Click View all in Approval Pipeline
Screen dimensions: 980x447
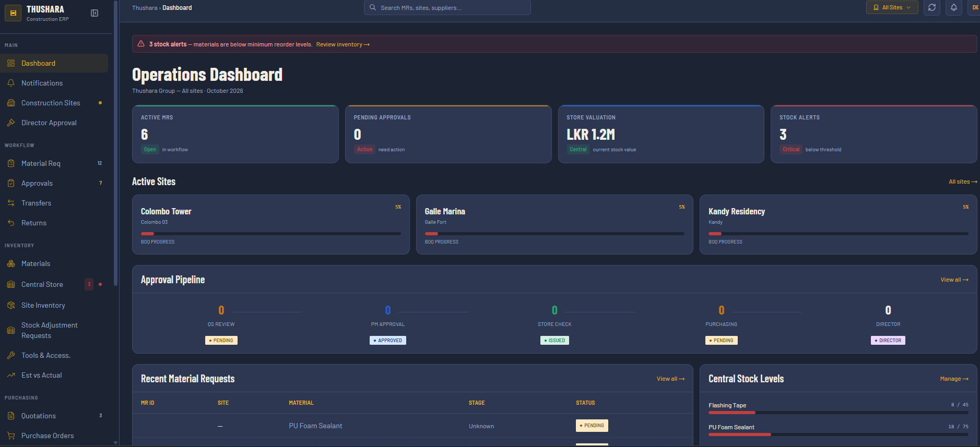point(954,280)
